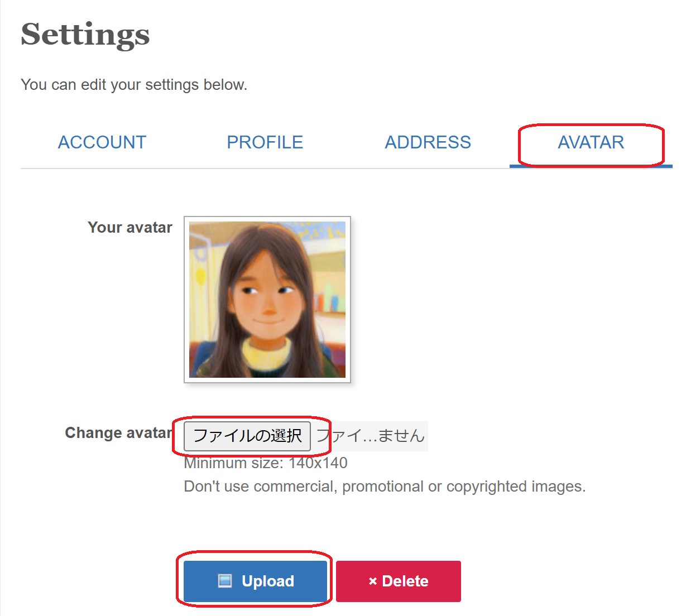This screenshot has width=691, height=616.
Task: Click the copyrighted images warning text
Action: pos(385,487)
